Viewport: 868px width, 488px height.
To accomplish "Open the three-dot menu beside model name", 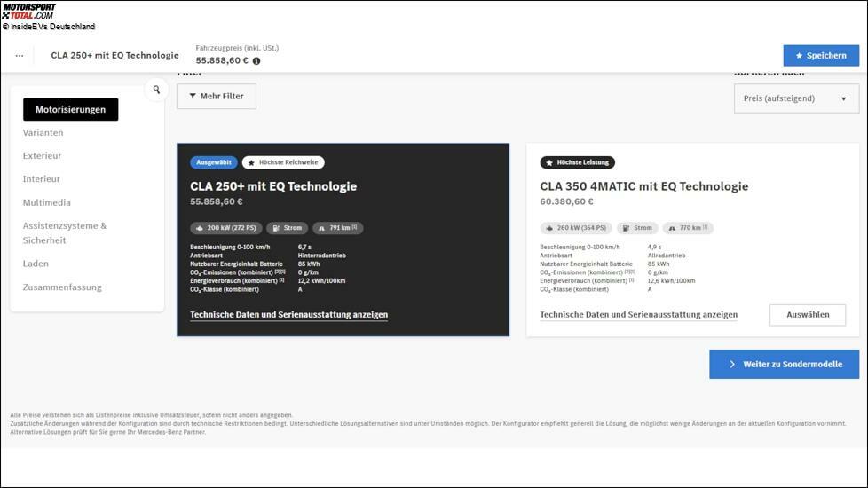I will (20, 55).
